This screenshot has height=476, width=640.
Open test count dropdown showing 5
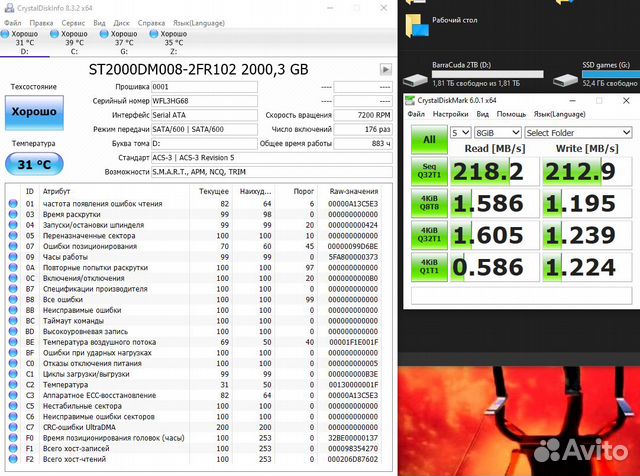(460, 133)
